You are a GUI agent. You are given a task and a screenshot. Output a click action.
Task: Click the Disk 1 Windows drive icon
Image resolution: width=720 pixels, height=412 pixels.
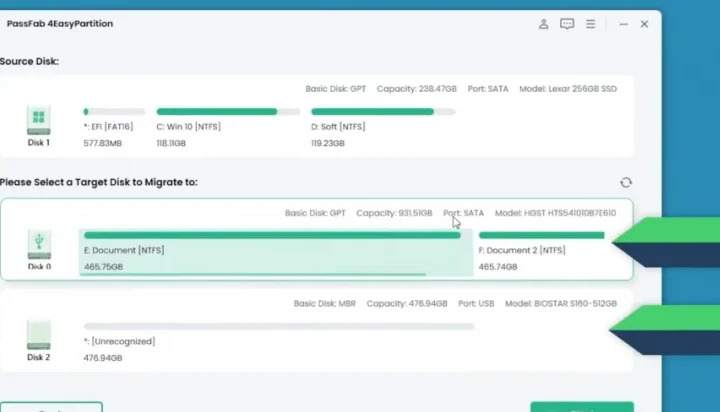tap(39, 120)
